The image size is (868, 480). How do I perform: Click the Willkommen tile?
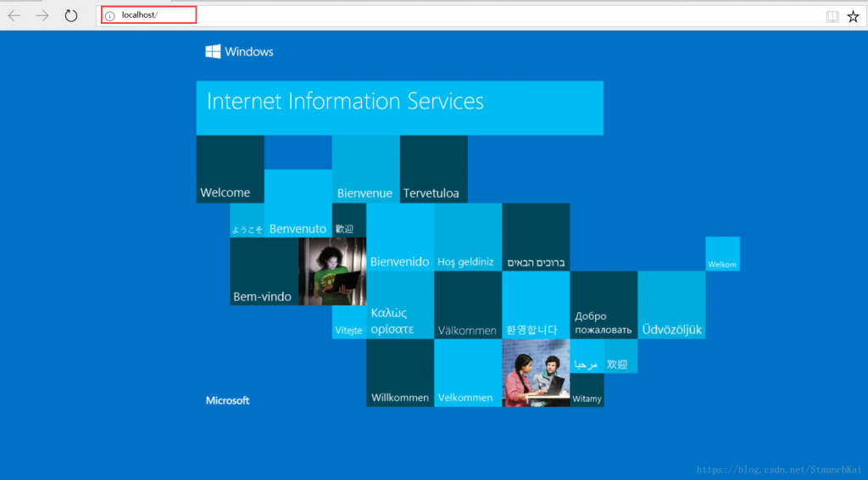click(x=399, y=373)
